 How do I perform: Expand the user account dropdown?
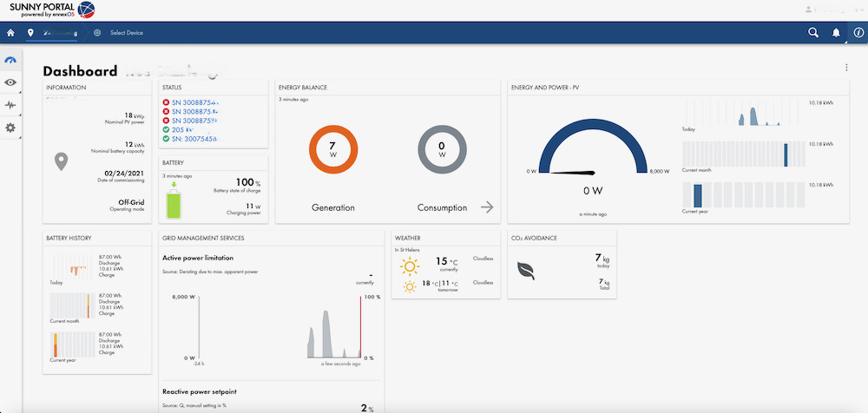click(x=833, y=10)
